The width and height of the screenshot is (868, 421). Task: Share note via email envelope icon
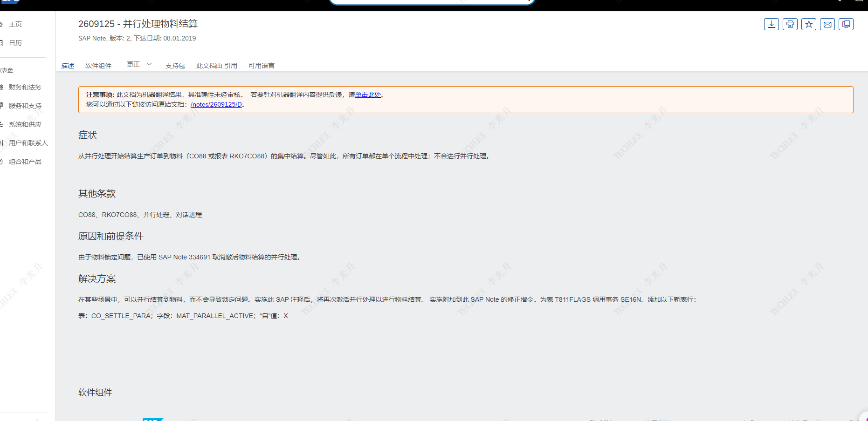point(827,24)
